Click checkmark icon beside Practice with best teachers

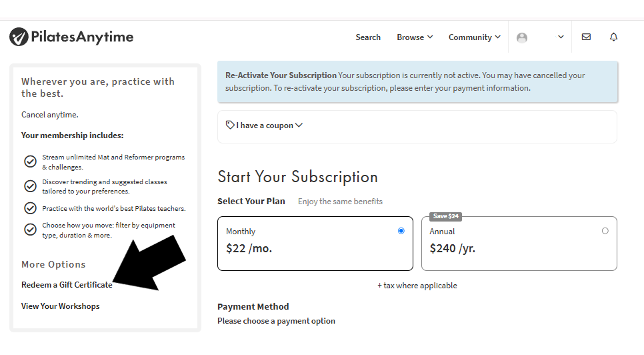click(x=30, y=208)
